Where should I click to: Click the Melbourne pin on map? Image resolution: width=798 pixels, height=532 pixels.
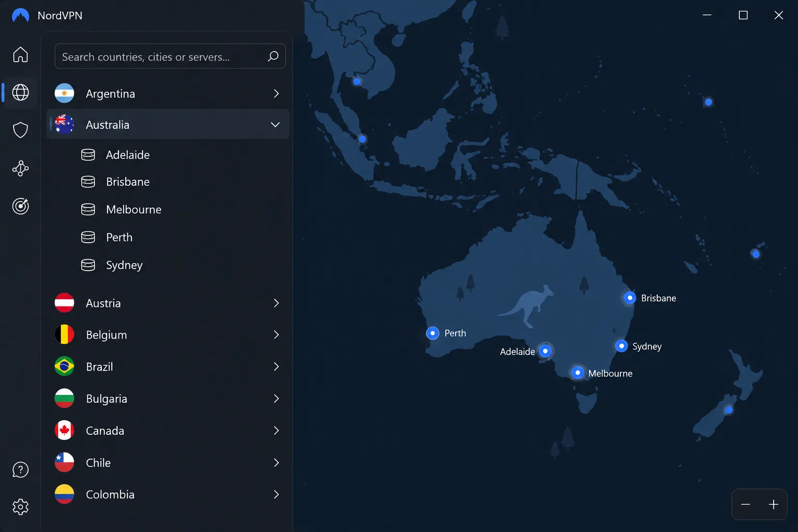[x=577, y=373]
